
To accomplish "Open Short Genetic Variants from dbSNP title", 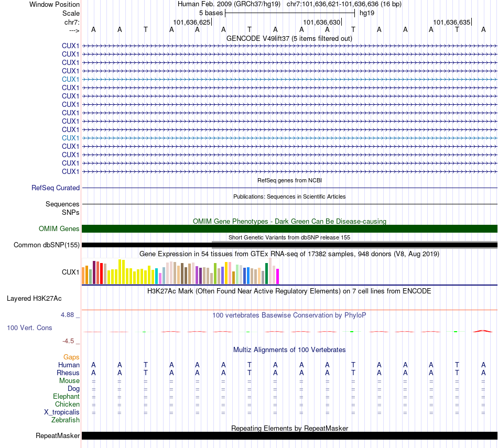I will [289, 237].
